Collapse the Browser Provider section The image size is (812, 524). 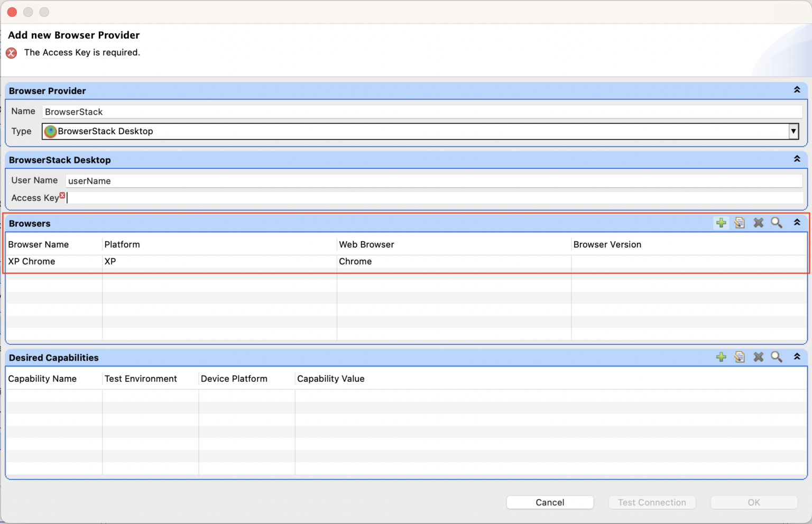pyautogui.click(x=797, y=90)
